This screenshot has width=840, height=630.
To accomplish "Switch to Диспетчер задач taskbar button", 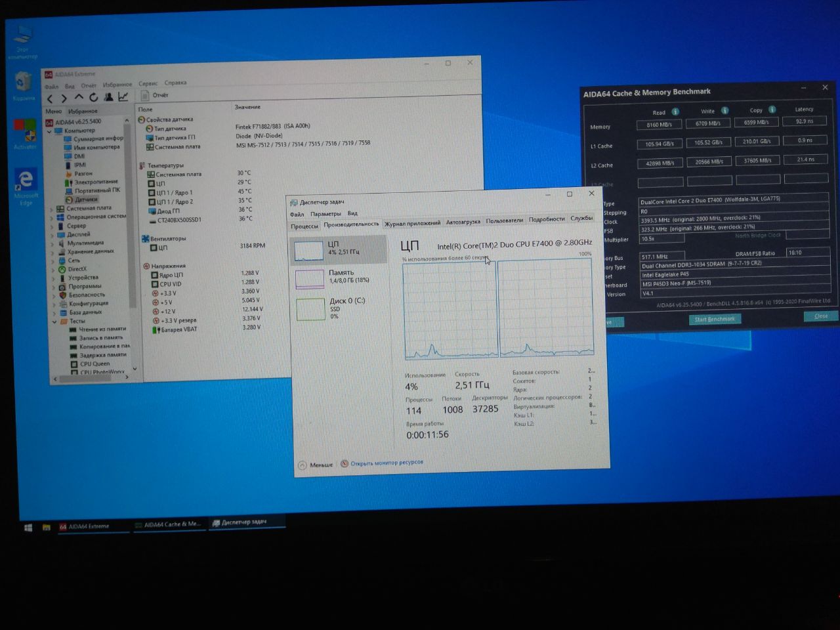I will tap(246, 522).
